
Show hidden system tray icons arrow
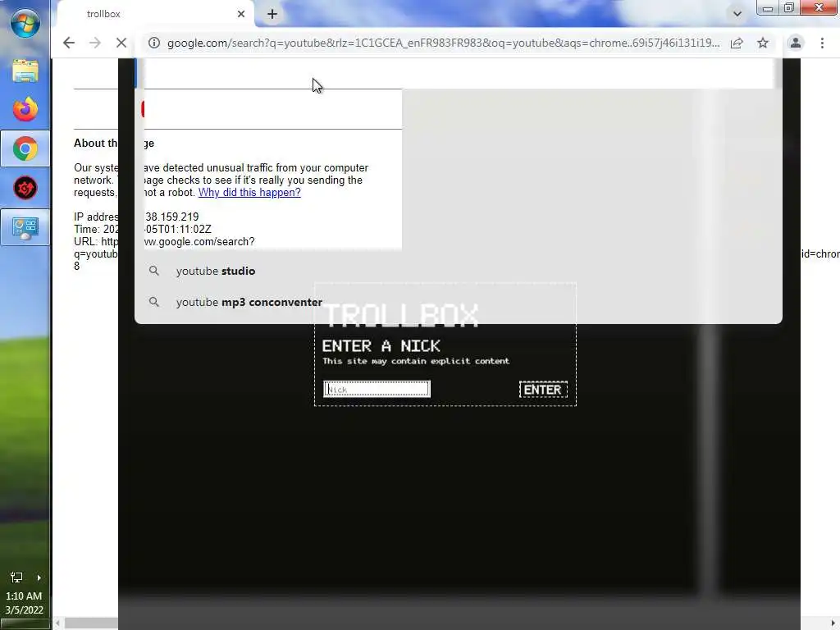(39, 577)
